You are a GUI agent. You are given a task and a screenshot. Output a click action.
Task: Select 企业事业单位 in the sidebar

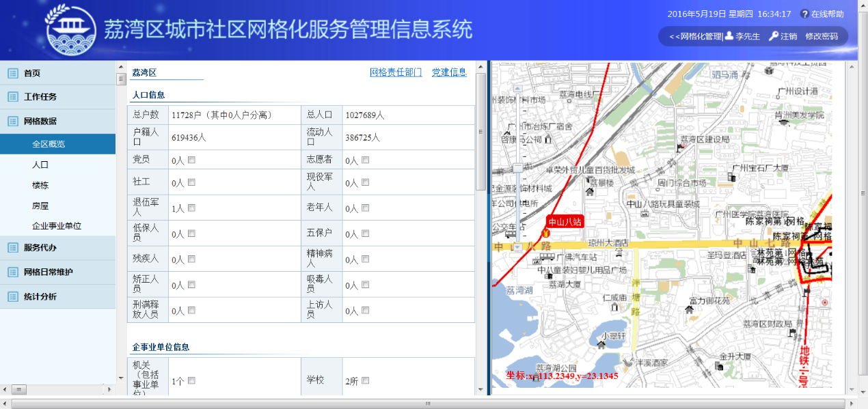pyautogui.click(x=57, y=226)
